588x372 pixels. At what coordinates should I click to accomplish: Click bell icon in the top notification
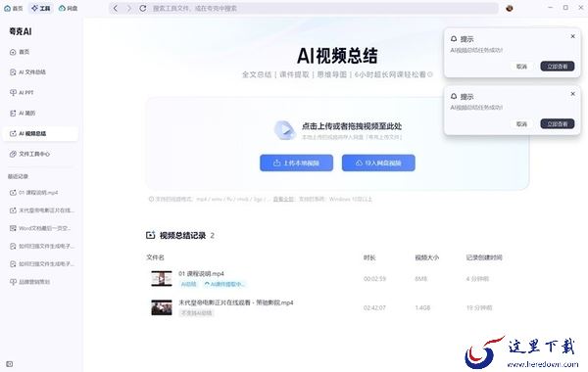click(x=454, y=38)
